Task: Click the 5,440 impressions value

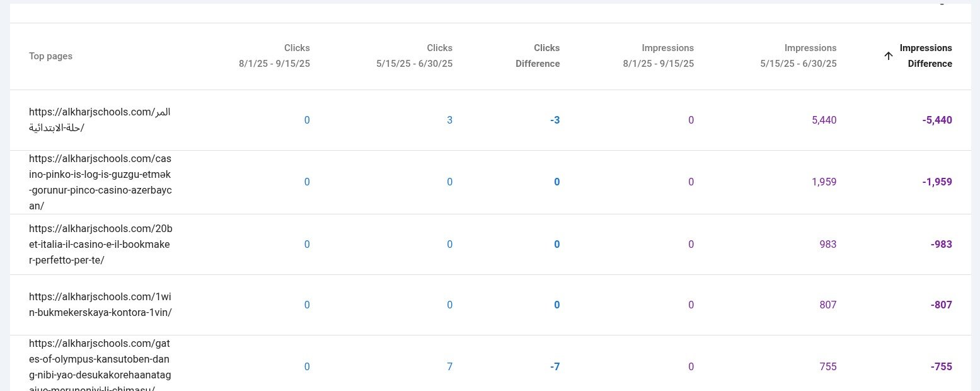Action: (824, 120)
